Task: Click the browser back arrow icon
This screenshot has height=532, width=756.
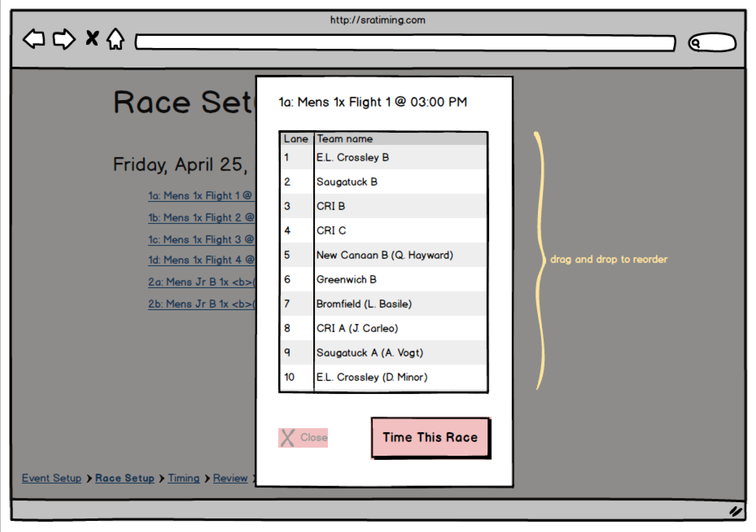Action: 34,39
